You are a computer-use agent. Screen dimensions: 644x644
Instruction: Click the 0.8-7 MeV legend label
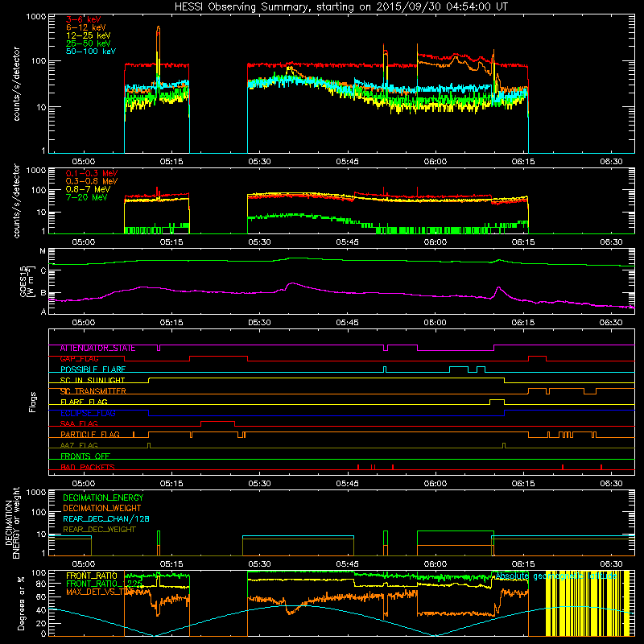(88, 189)
